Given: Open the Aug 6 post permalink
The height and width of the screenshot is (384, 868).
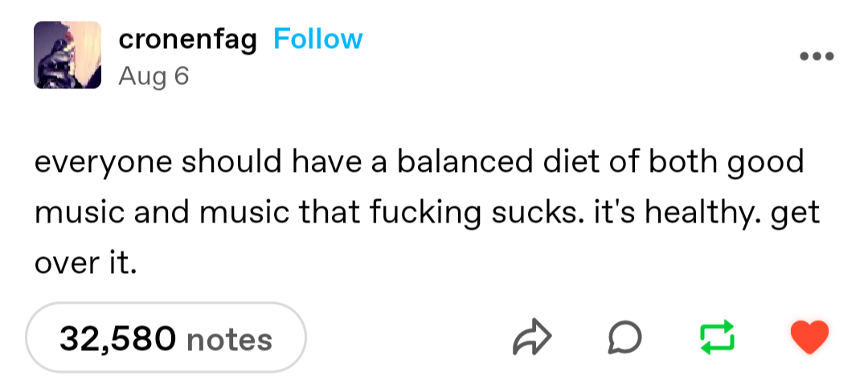Looking at the screenshot, I should (153, 76).
